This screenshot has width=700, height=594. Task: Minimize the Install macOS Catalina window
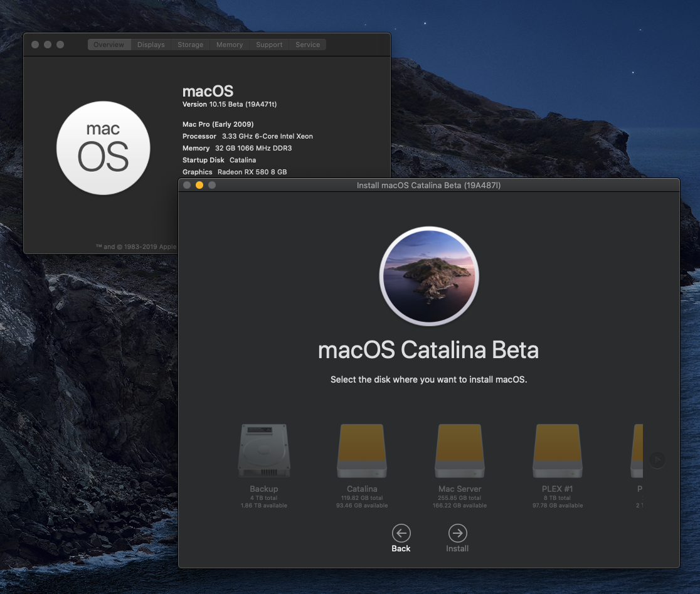199,185
